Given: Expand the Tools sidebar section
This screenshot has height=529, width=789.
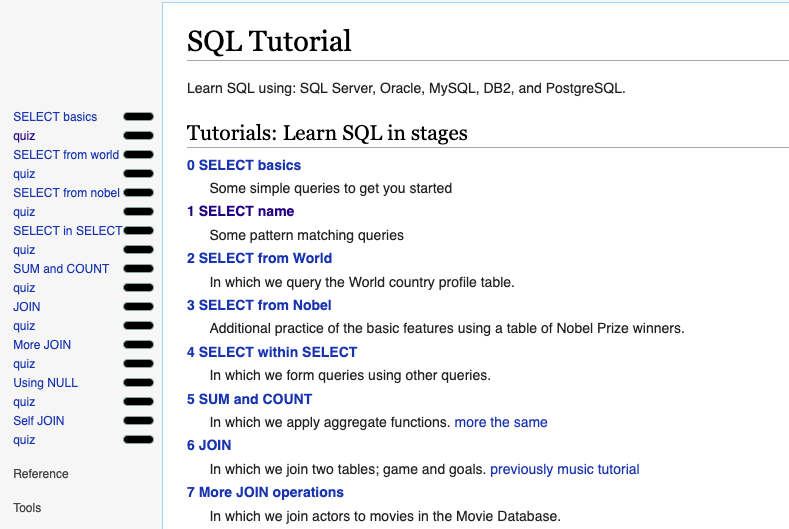Looking at the screenshot, I should click(27, 508).
